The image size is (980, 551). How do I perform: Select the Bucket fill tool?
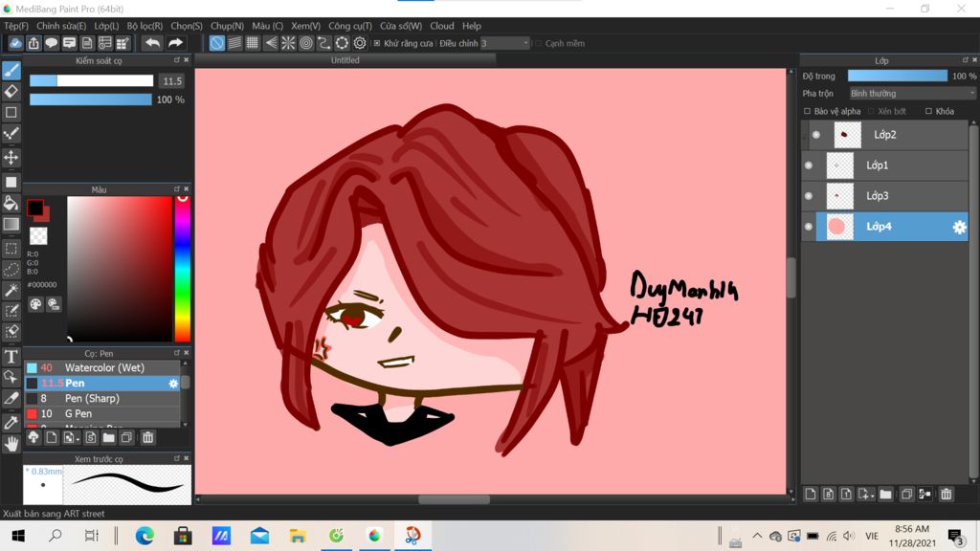tap(11, 203)
